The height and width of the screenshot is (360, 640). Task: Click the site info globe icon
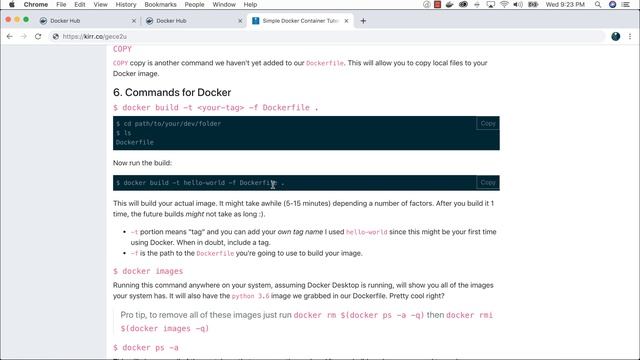[x=56, y=36]
